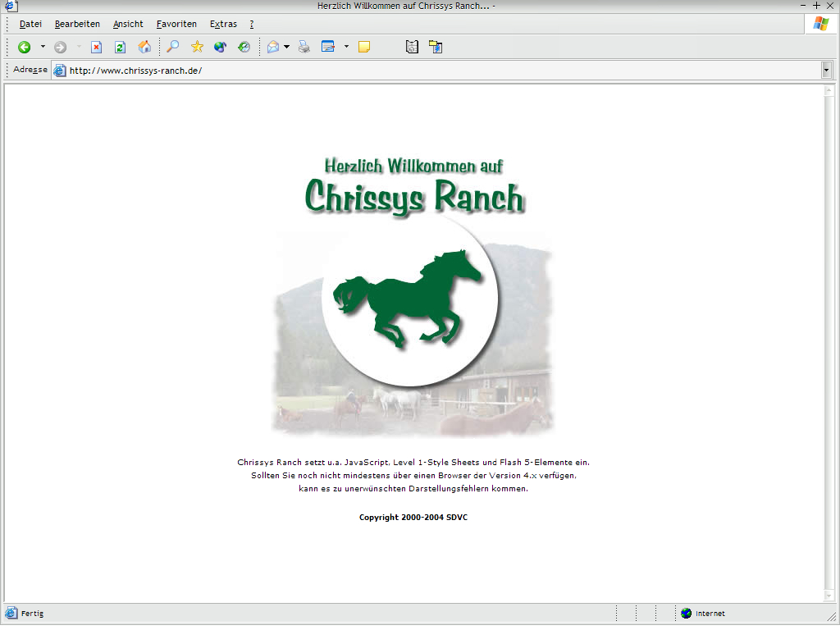Click the title bar IE system icon
840x630 pixels.
tap(11, 7)
